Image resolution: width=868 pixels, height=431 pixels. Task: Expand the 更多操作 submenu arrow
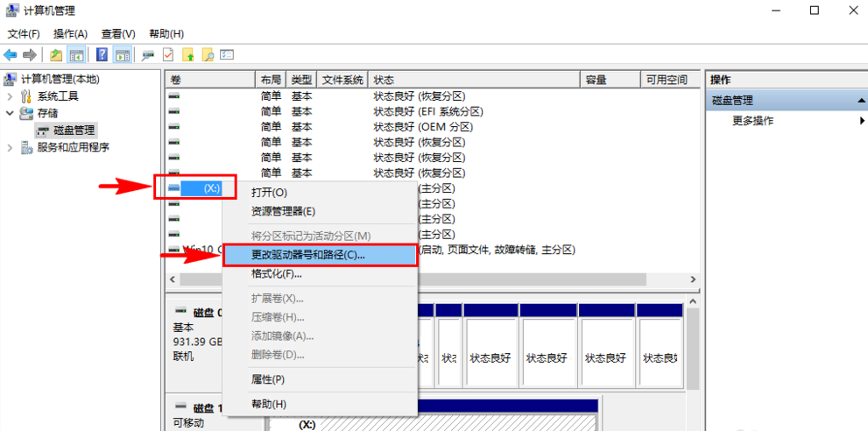(x=862, y=121)
